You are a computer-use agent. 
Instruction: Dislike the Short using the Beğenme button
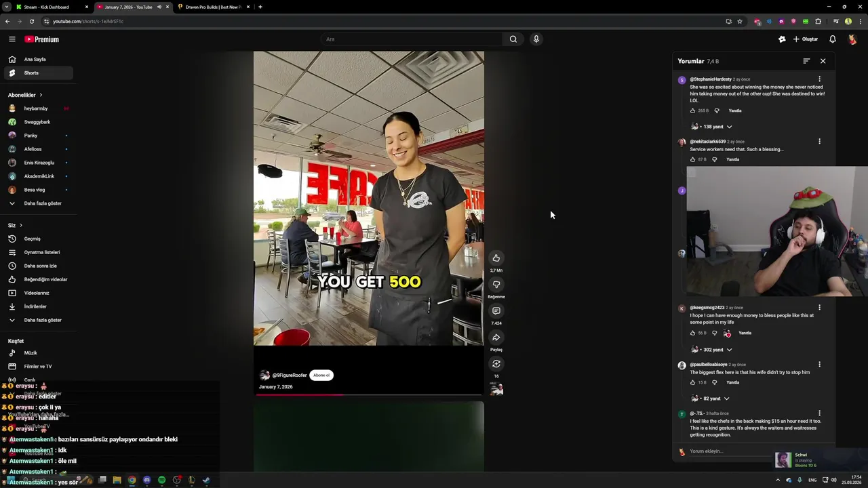[x=496, y=285]
